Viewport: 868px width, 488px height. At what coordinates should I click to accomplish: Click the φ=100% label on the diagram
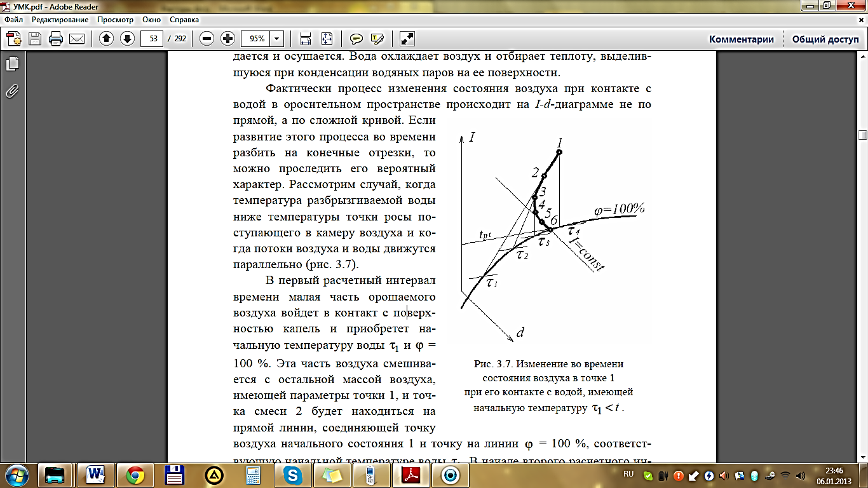click(x=620, y=210)
